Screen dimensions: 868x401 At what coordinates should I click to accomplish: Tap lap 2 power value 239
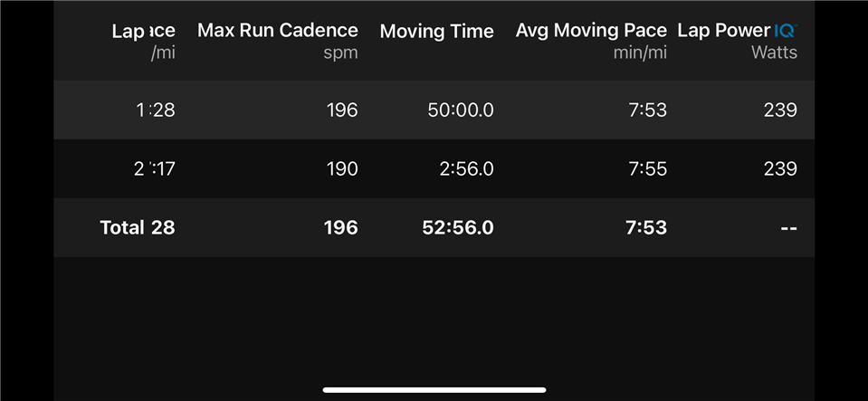coord(780,169)
